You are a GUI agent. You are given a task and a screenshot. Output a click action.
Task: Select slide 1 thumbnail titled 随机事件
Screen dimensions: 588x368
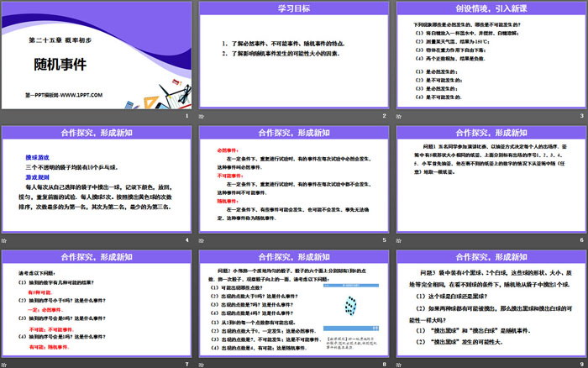97,55
